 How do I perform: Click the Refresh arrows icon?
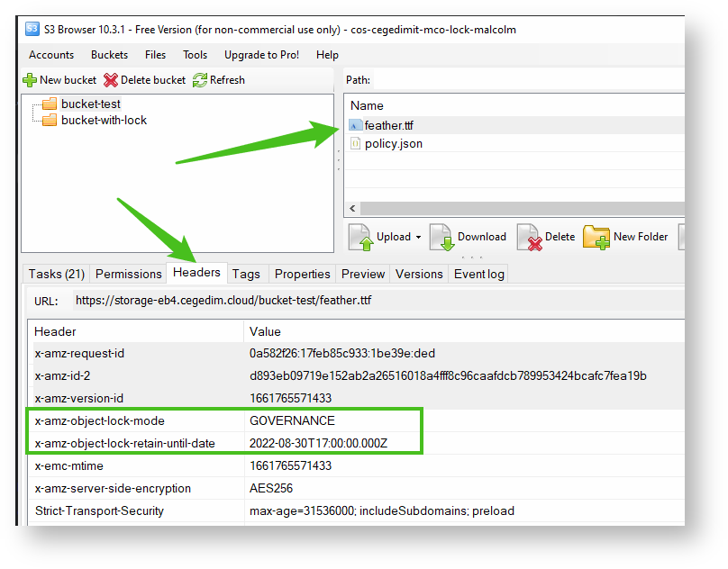pyautogui.click(x=200, y=80)
